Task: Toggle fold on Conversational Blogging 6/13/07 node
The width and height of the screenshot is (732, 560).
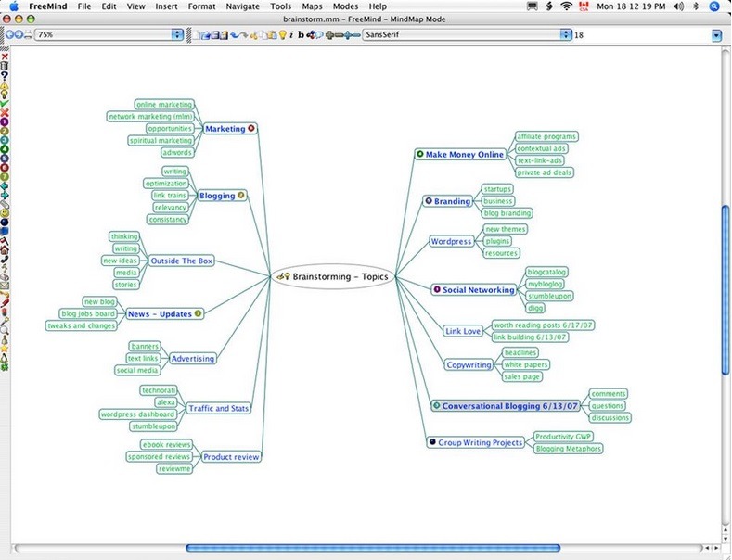Action: coord(510,406)
